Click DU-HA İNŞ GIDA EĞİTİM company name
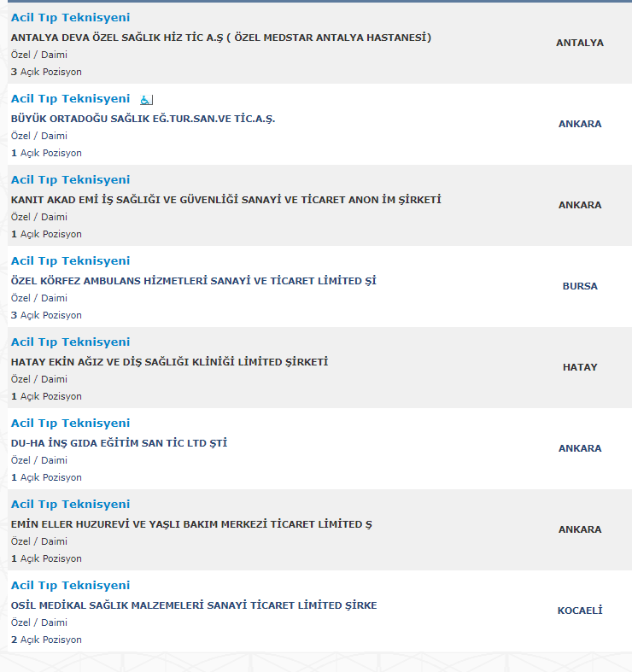Image resolution: width=632 pixels, height=672 pixels. pos(119,443)
